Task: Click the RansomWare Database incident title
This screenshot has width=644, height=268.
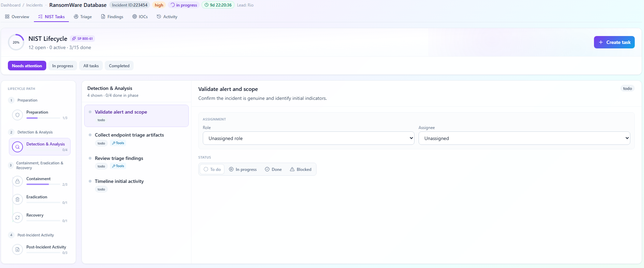Action: [78, 5]
